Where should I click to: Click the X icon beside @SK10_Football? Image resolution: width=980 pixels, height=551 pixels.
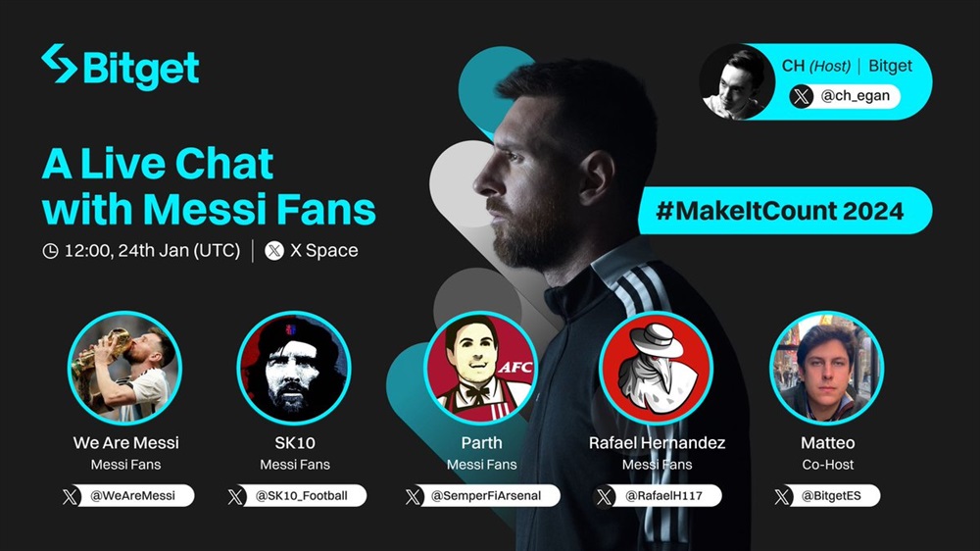tap(235, 497)
